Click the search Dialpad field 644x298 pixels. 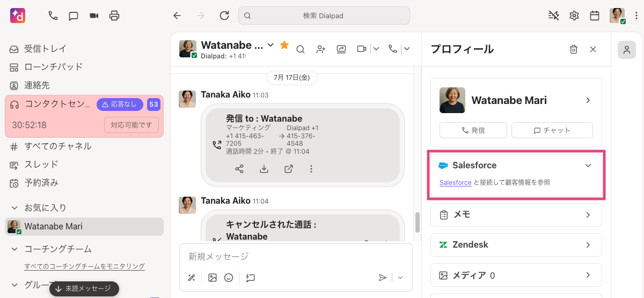pyautogui.click(x=324, y=16)
